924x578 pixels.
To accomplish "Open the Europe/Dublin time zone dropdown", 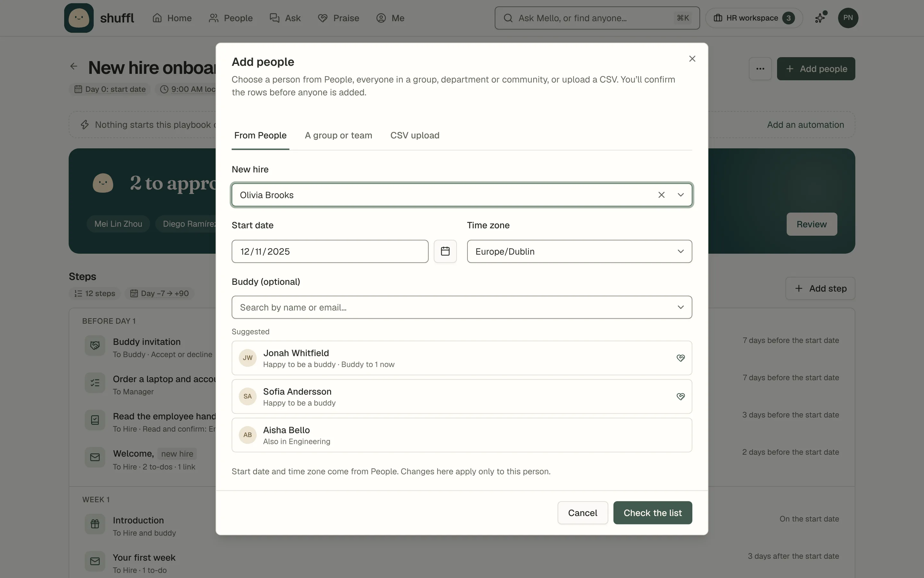I will pos(579,251).
